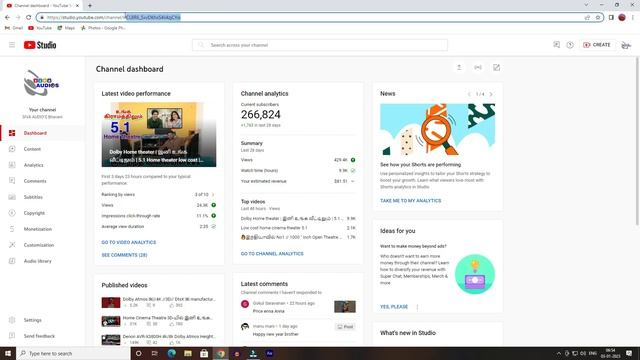
Task: Open the Photos bookmark
Action: point(103,28)
